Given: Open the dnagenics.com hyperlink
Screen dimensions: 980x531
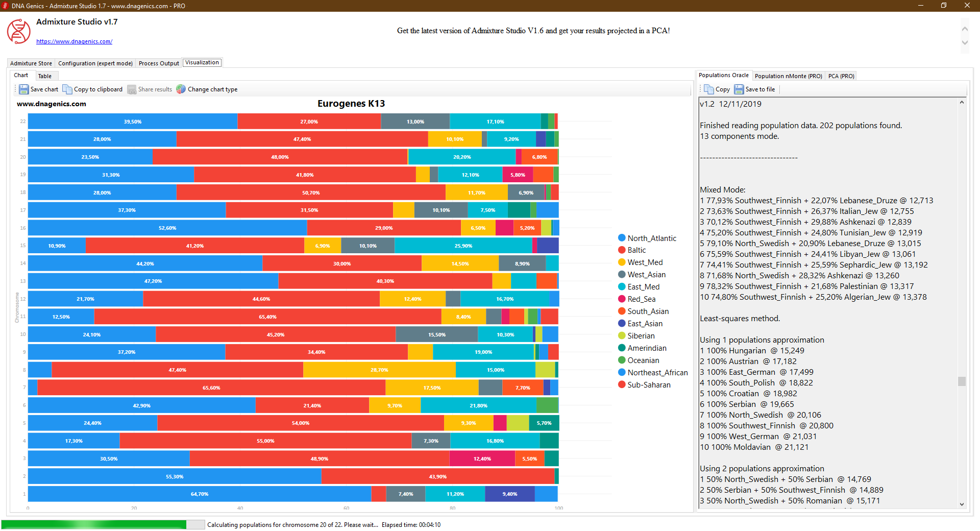Looking at the screenshot, I should click(75, 41).
